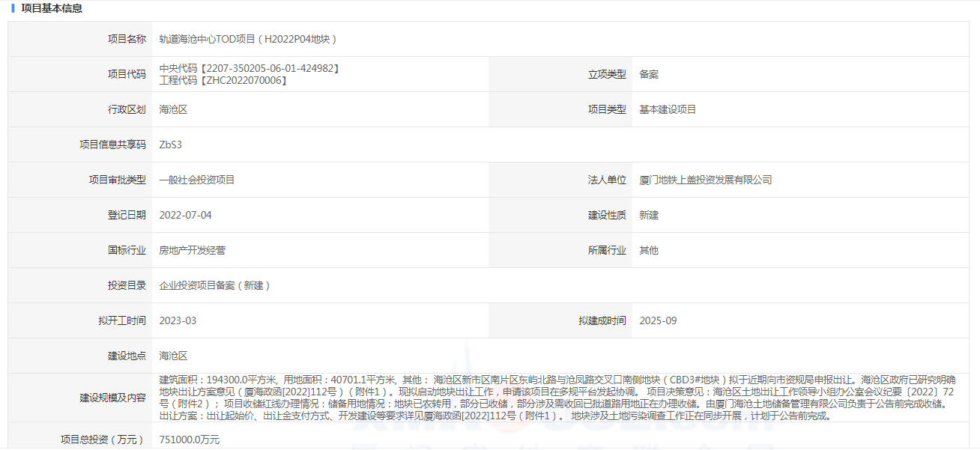
Task: Click the 备案 value for 立项类型
Action: point(649,74)
